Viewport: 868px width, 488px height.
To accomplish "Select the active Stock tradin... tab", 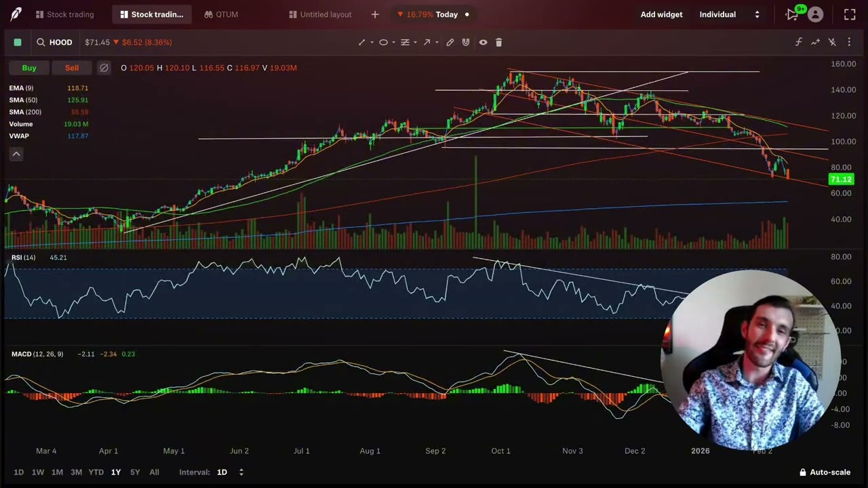I will [x=151, y=14].
